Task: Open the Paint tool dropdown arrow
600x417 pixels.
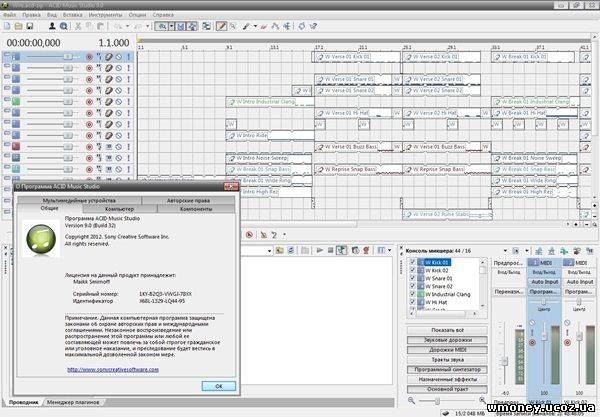Action: [255, 26]
